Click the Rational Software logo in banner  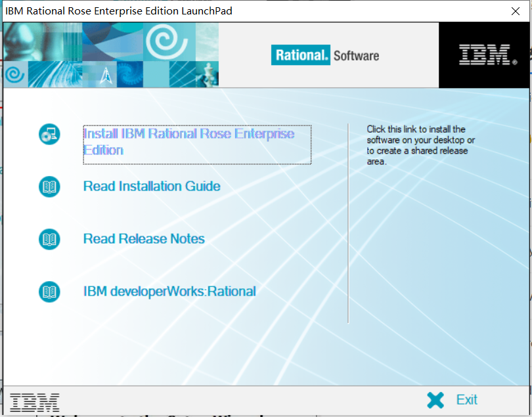tap(325, 55)
